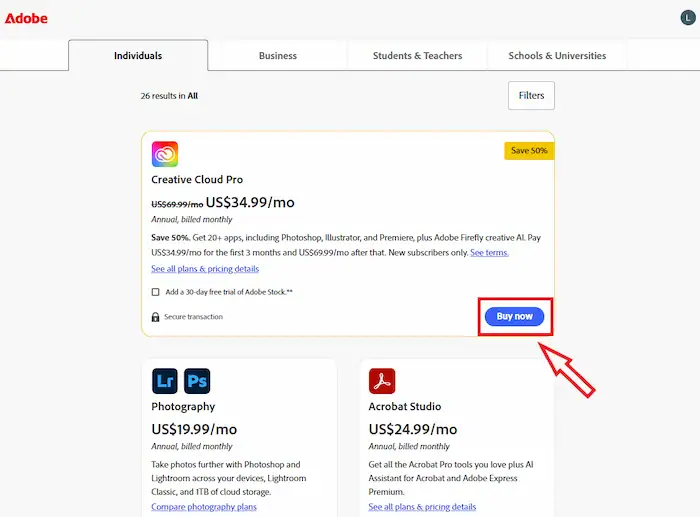Open Creative Cloud See all plans link

tap(205, 269)
